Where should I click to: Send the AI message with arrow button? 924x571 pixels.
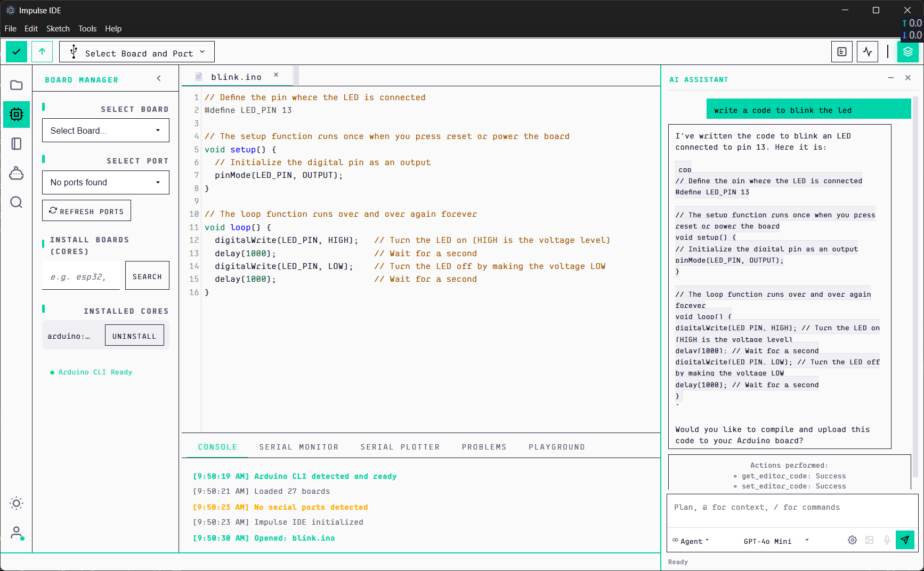[905, 540]
